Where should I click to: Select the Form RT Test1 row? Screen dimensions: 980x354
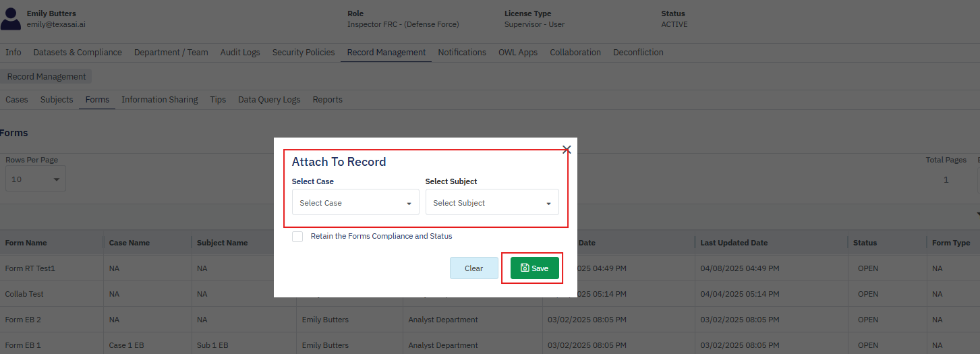click(30, 268)
